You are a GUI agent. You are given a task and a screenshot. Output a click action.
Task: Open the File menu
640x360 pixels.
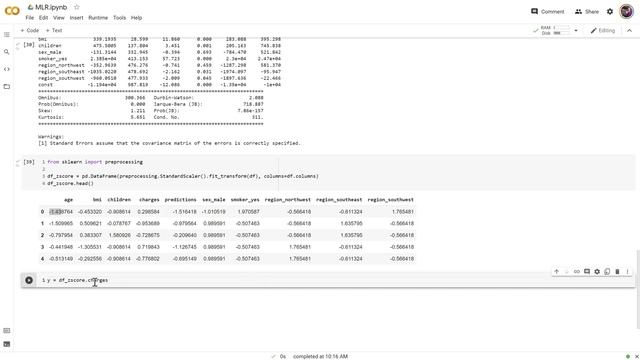29,18
